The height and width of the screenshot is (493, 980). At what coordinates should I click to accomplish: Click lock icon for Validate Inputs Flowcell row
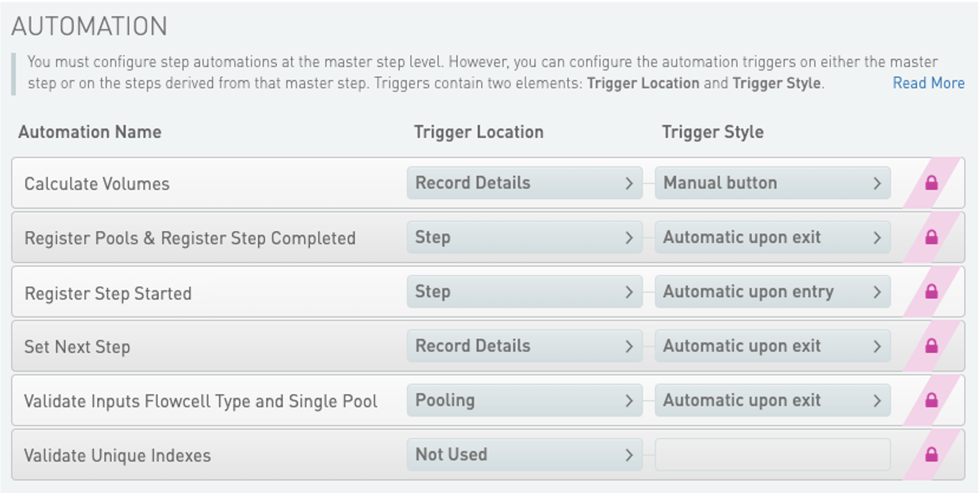point(931,401)
